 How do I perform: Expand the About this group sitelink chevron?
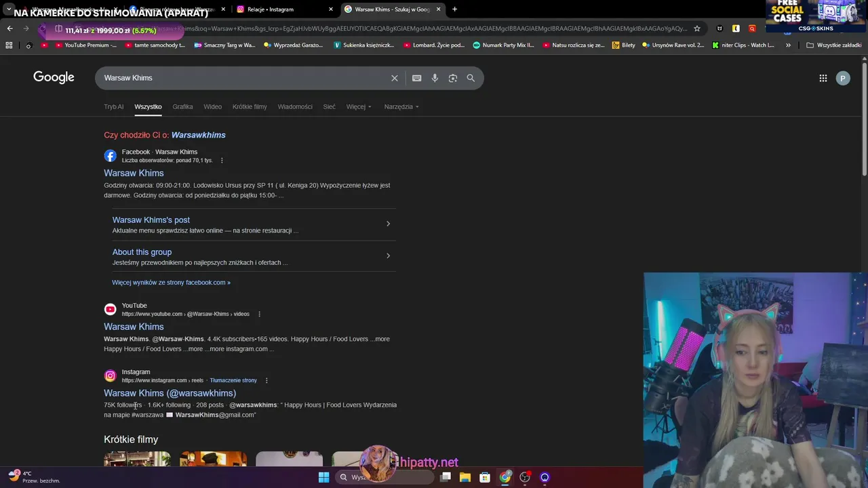[x=388, y=256]
